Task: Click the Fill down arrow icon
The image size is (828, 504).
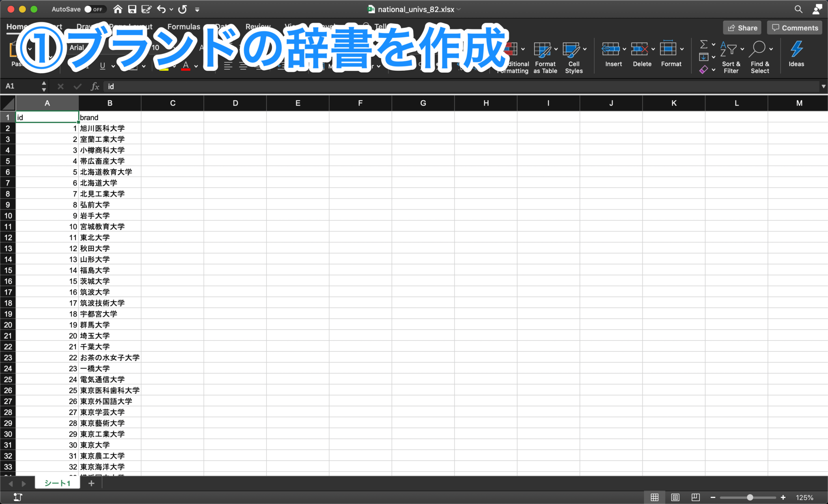Action: 704,57
